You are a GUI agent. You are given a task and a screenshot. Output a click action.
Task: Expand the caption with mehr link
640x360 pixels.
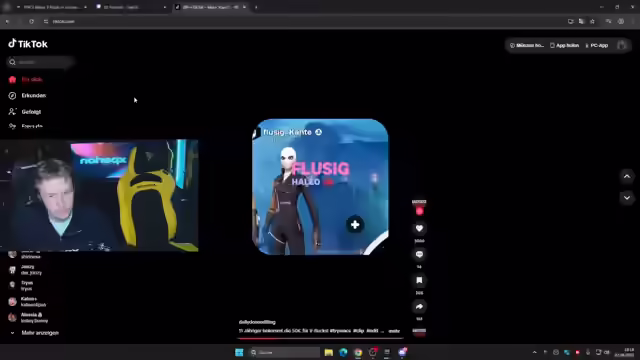[x=394, y=331]
